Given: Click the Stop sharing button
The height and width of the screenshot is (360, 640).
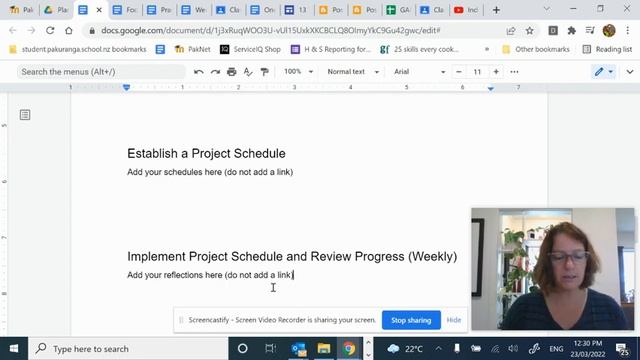Looking at the screenshot, I should click(411, 320).
